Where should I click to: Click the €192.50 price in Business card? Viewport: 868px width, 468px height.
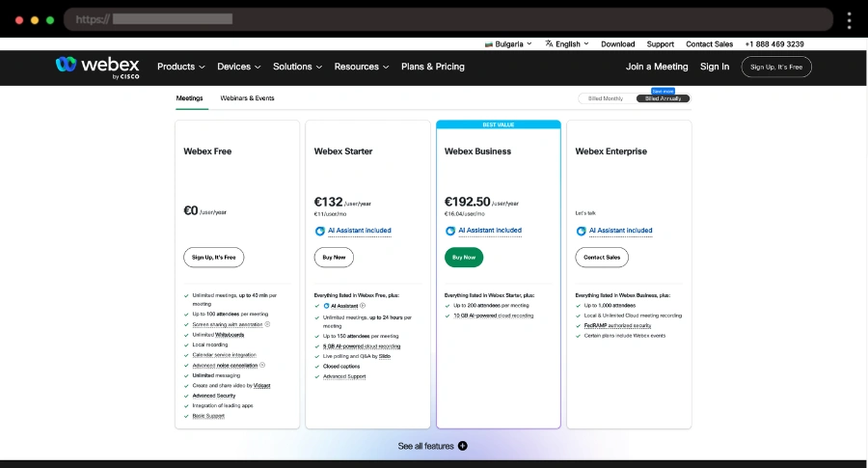(467, 202)
